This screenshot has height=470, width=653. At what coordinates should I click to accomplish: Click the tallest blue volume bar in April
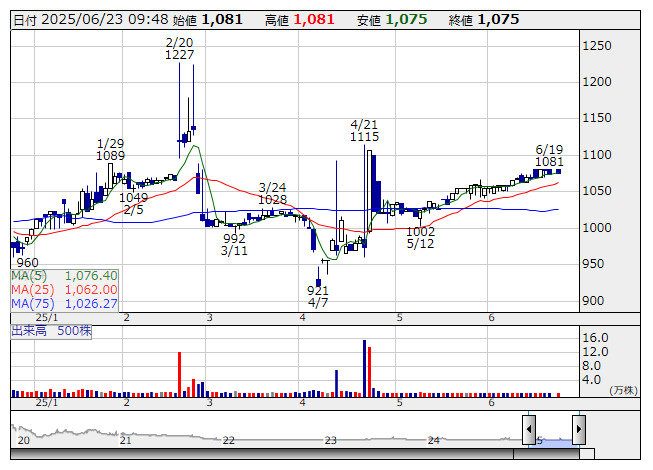(364, 368)
